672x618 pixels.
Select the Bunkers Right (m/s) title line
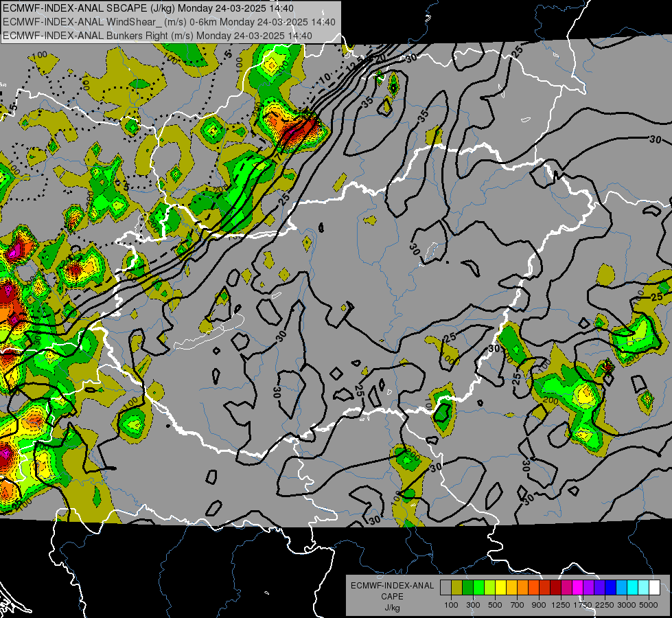pos(157,36)
